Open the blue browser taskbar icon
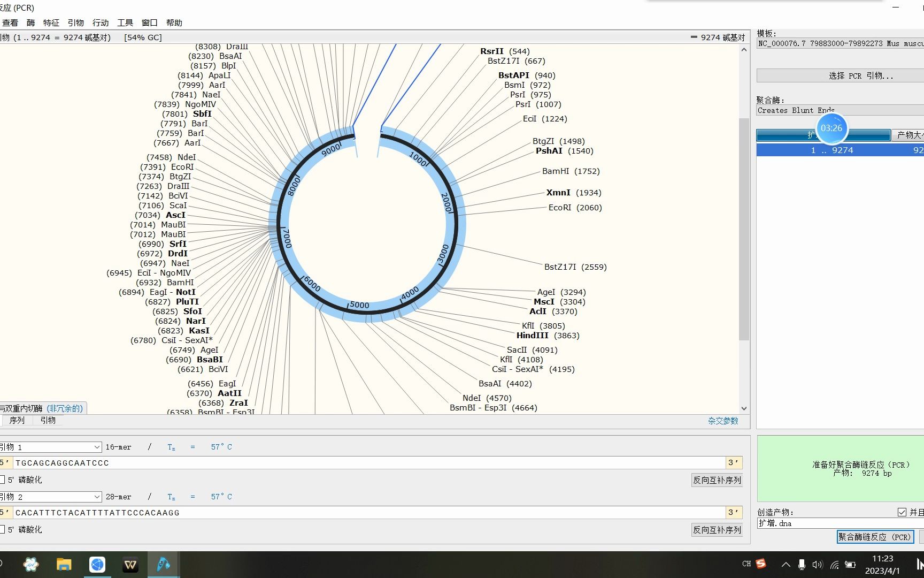 point(97,564)
